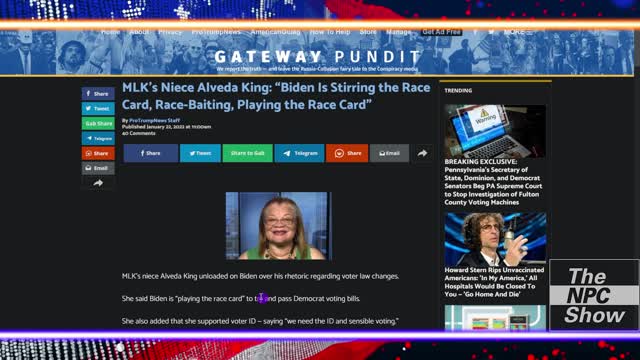Click the horizontal Share to Gab button
This screenshot has width=640, height=360.
tap(247, 153)
